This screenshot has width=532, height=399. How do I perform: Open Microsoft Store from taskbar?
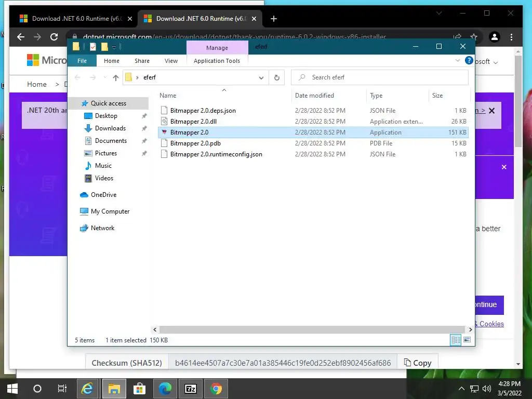pyautogui.click(x=139, y=389)
